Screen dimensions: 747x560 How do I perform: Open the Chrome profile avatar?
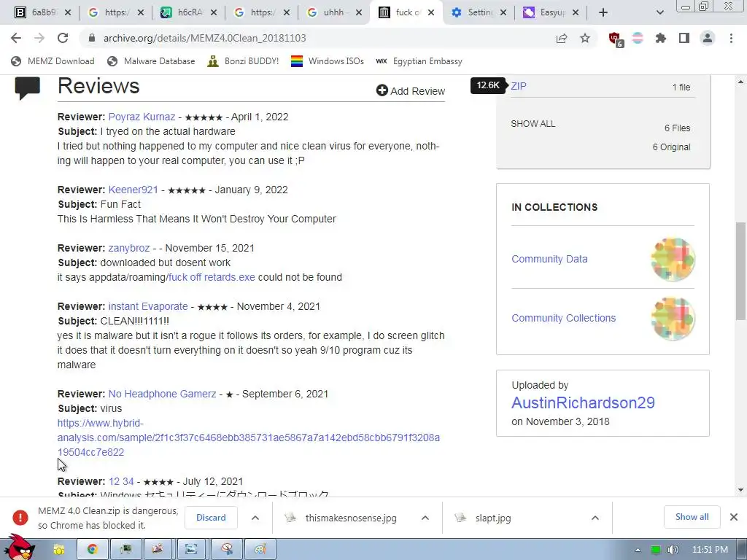point(708,38)
